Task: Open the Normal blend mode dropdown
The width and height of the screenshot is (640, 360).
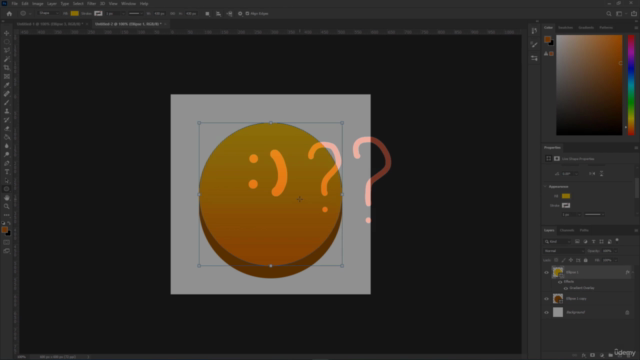Action: 564,251
